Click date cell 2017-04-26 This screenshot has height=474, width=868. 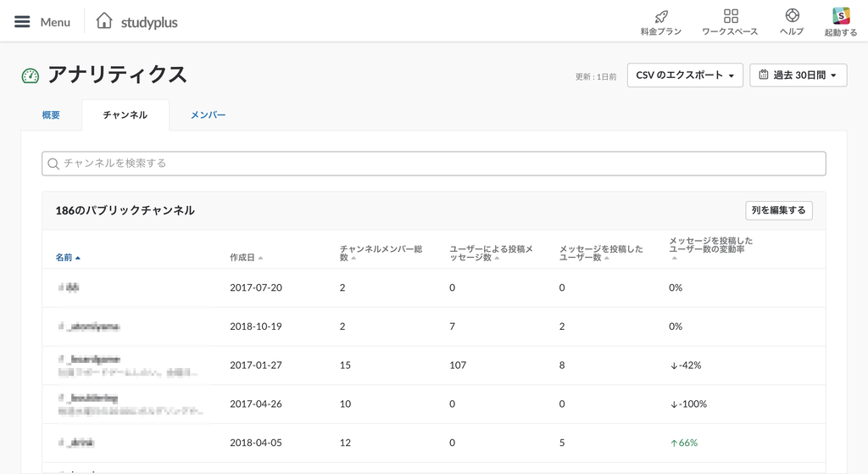coord(256,404)
